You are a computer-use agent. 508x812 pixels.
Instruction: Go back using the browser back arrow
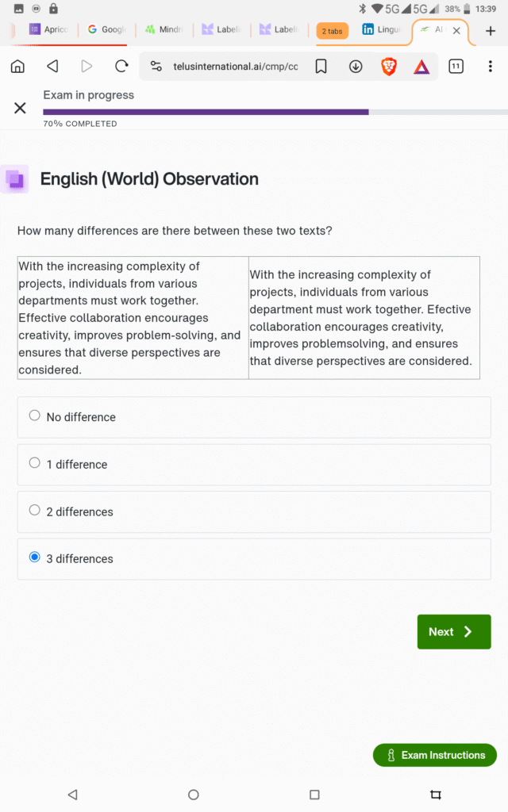(52, 67)
